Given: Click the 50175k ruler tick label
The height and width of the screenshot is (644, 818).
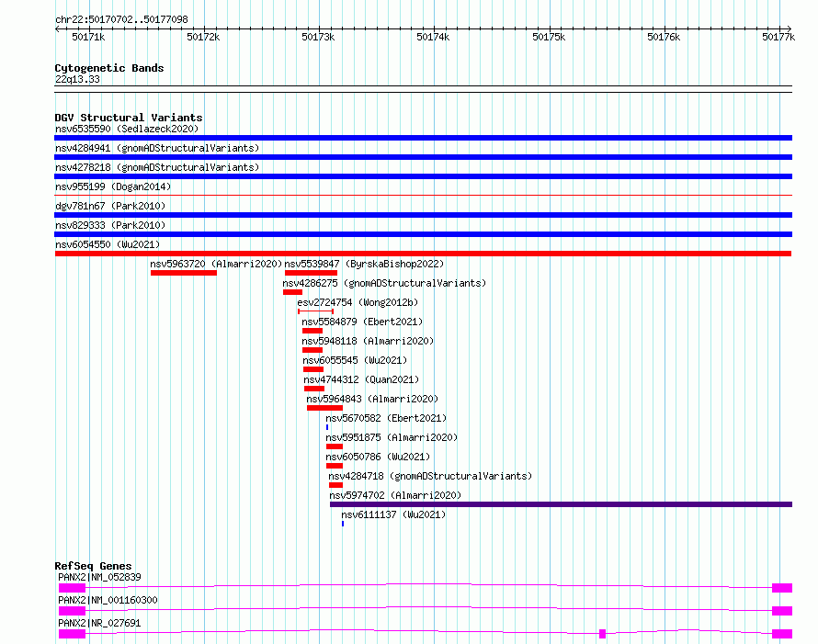Looking at the screenshot, I should coord(549,37).
